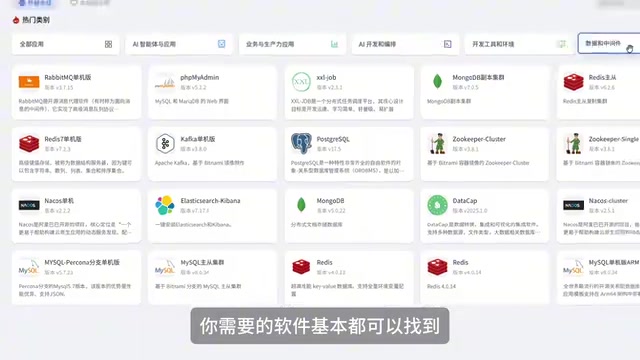Click the RabbitMQ orange logo icon
This screenshot has height=360, width=640.
click(29, 82)
